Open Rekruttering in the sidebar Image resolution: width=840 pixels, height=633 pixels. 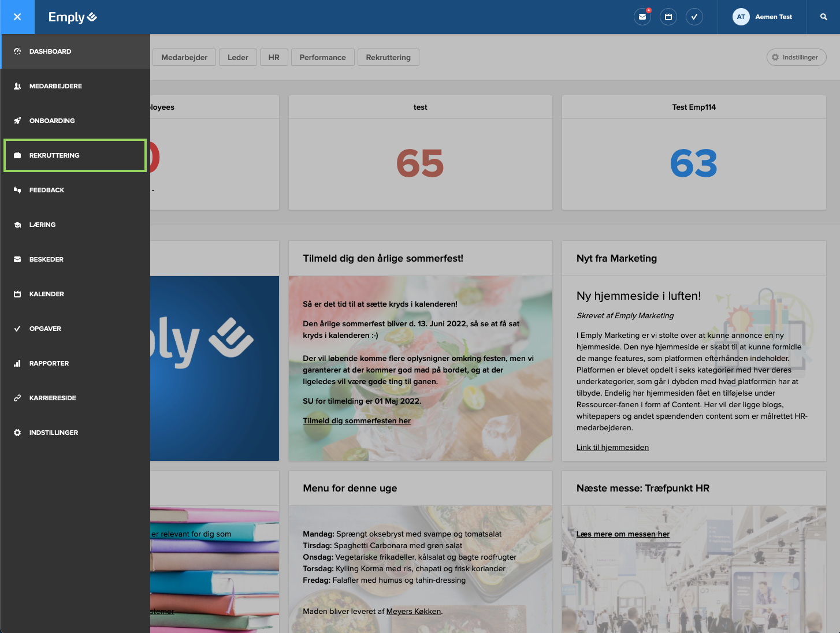(54, 155)
